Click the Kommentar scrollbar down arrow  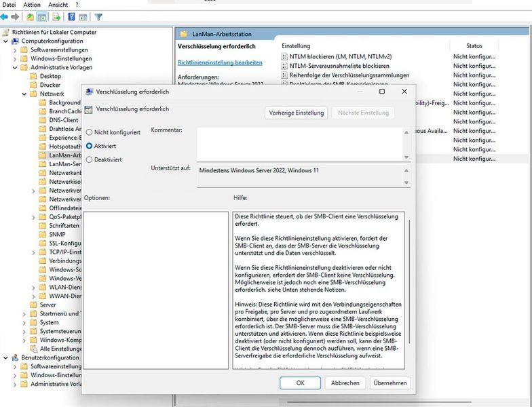[406, 157]
